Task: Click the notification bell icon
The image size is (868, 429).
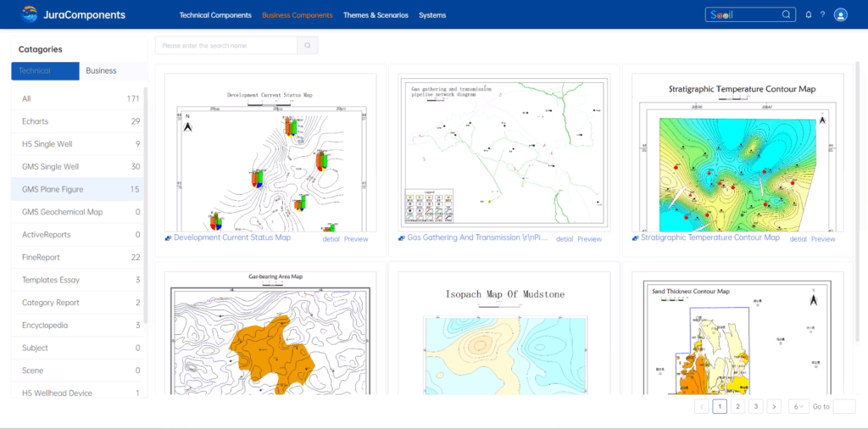Action: 808,14
